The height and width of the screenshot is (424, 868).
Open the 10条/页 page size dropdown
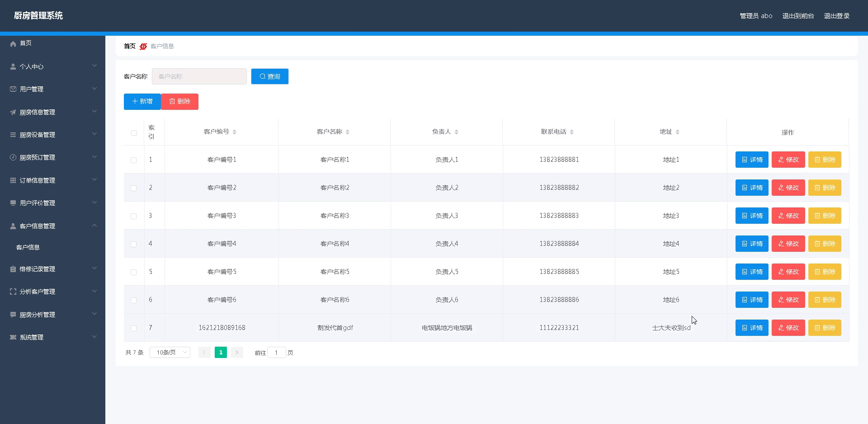(170, 353)
